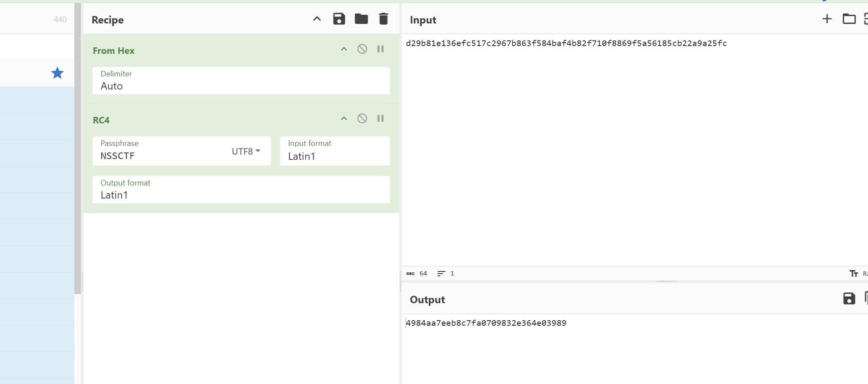
Task: Disable the From Hex operation
Action: click(x=362, y=49)
